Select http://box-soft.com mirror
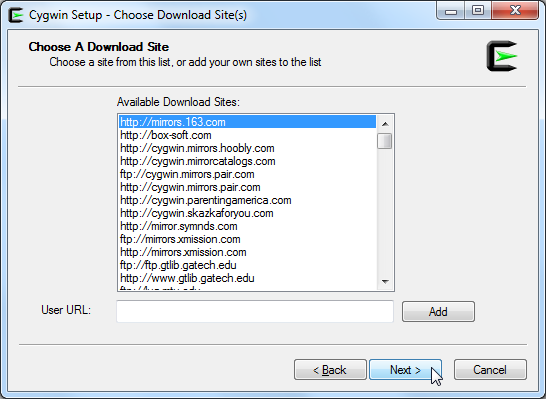The height and width of the screenshot is (399, 546). tap(248, 135)
